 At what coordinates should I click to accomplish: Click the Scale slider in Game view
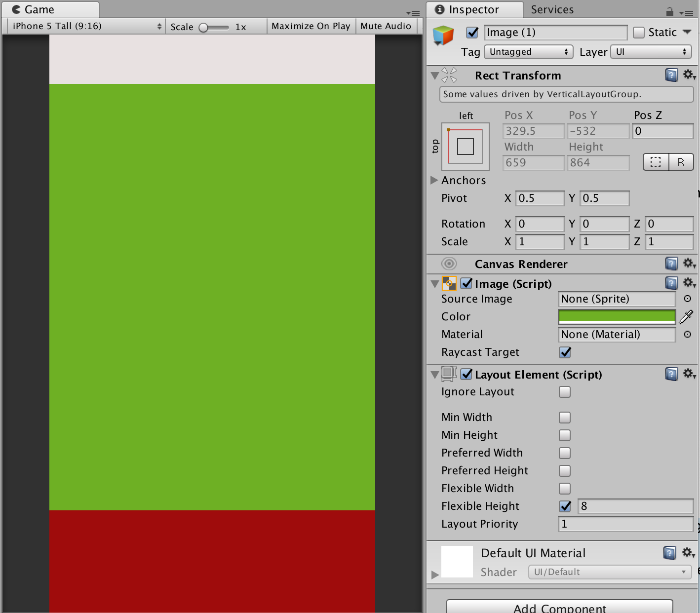pyautogui.click(x=214, y=28)
